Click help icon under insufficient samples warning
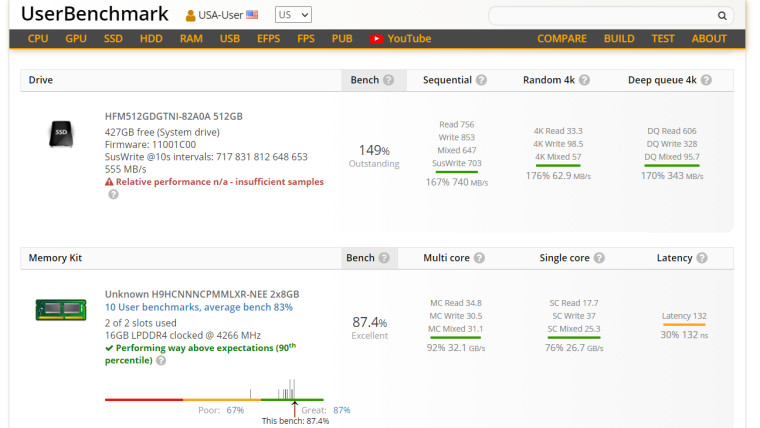 (113, 194)
